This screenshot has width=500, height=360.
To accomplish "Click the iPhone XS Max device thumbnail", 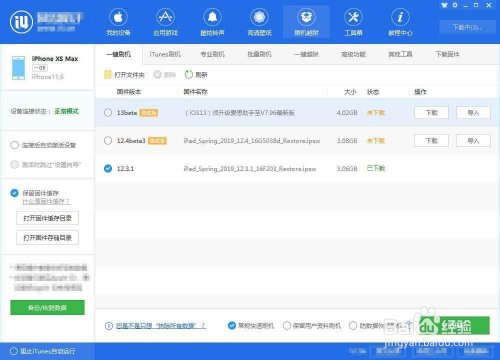I will [18, 68].
